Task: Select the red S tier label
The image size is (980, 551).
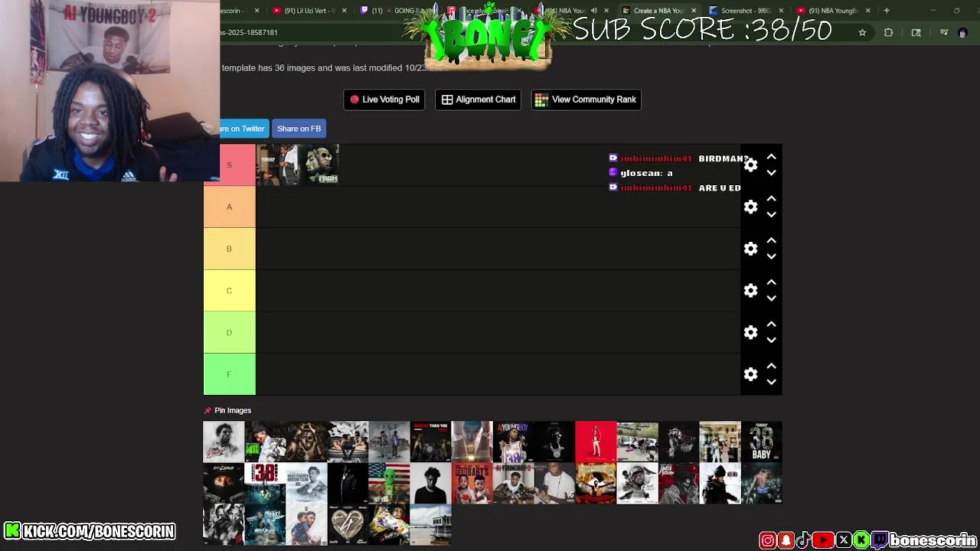Action: pyautogui.click(x=229, y=165)
